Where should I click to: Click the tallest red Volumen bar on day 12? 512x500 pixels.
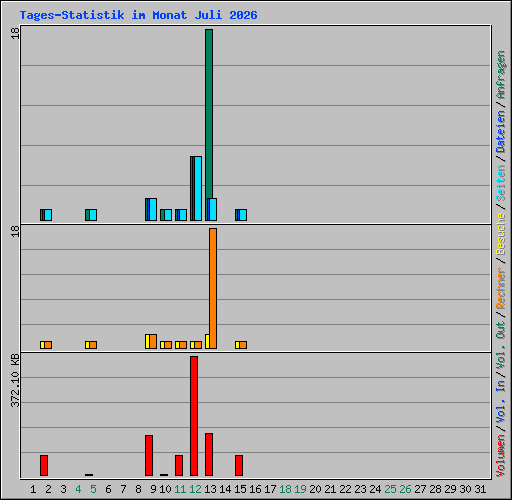click(x=194, y=416)
